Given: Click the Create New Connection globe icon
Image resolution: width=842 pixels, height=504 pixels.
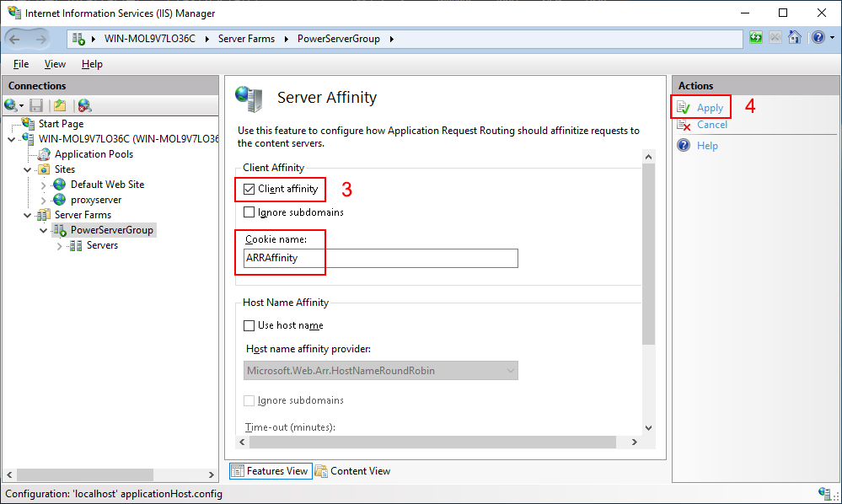Looking at the screenshot, I should [x=12, y=105].
